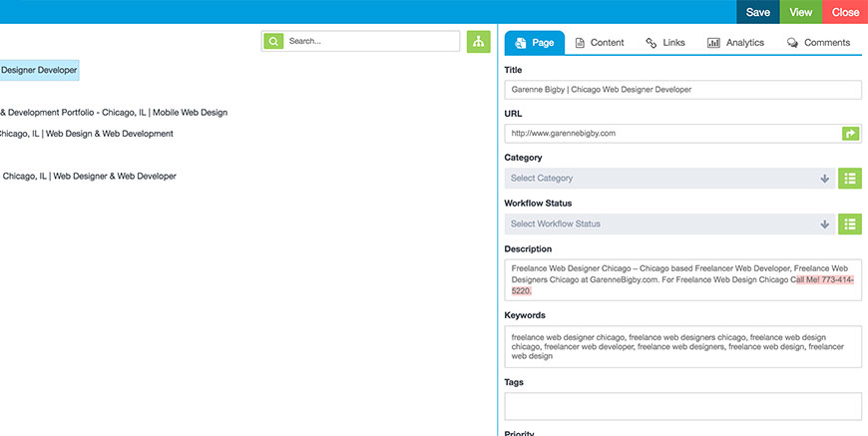The width and height of the screenshot is (868, 436).
Task: Click into the Description text area
Action: 682,280
